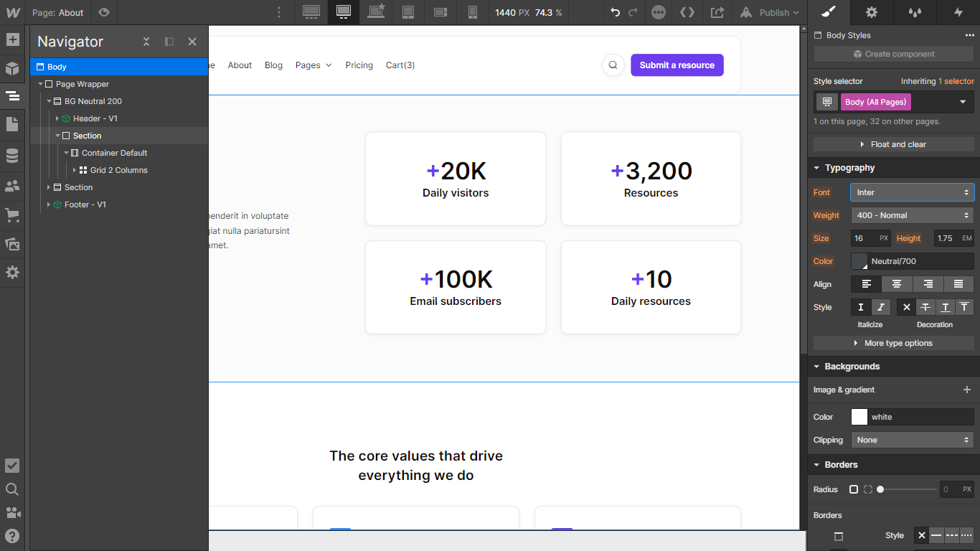Open the Assets panel

click(12, 244)
